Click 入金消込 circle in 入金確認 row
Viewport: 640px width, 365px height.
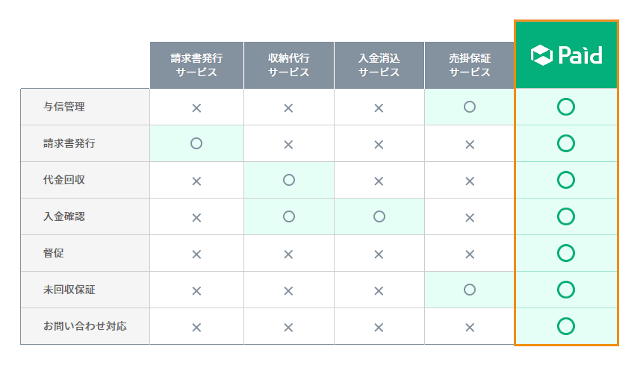[x=379, y=216]
